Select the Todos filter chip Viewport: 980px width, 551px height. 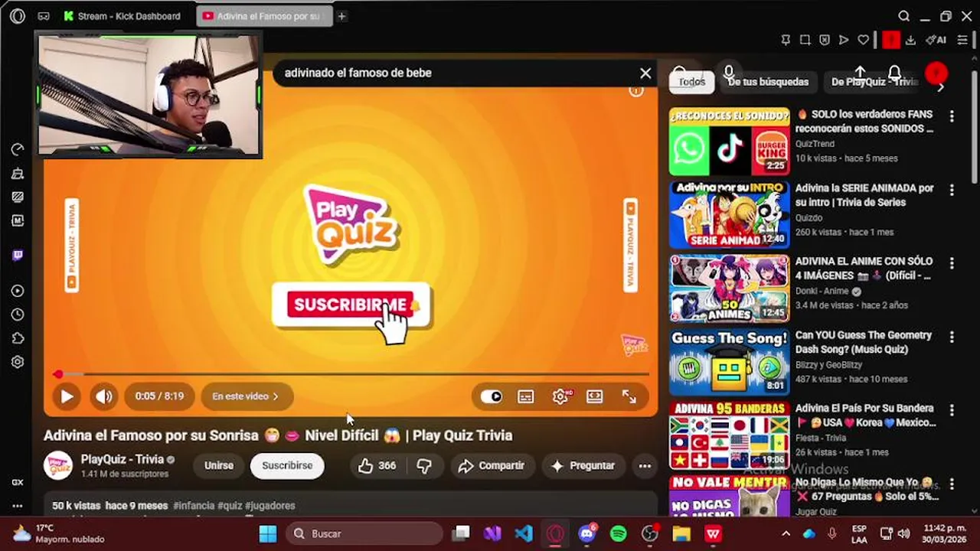tap(691, 82)
